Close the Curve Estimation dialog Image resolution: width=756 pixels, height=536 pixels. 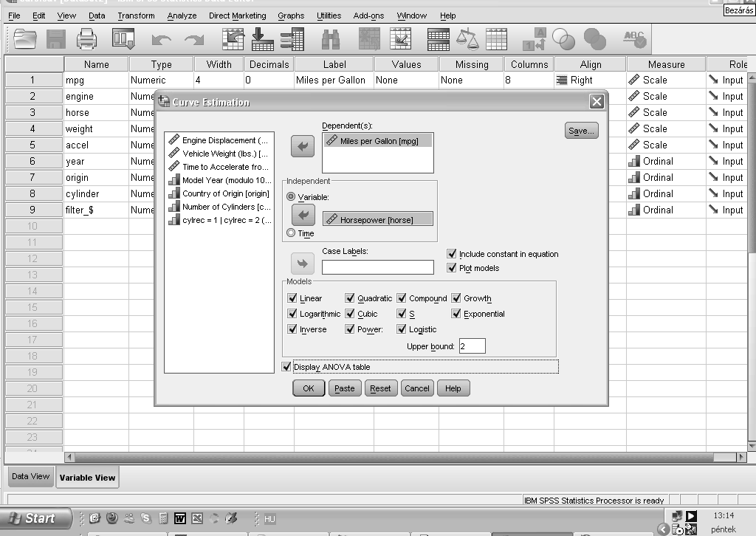tap(597, 102)
